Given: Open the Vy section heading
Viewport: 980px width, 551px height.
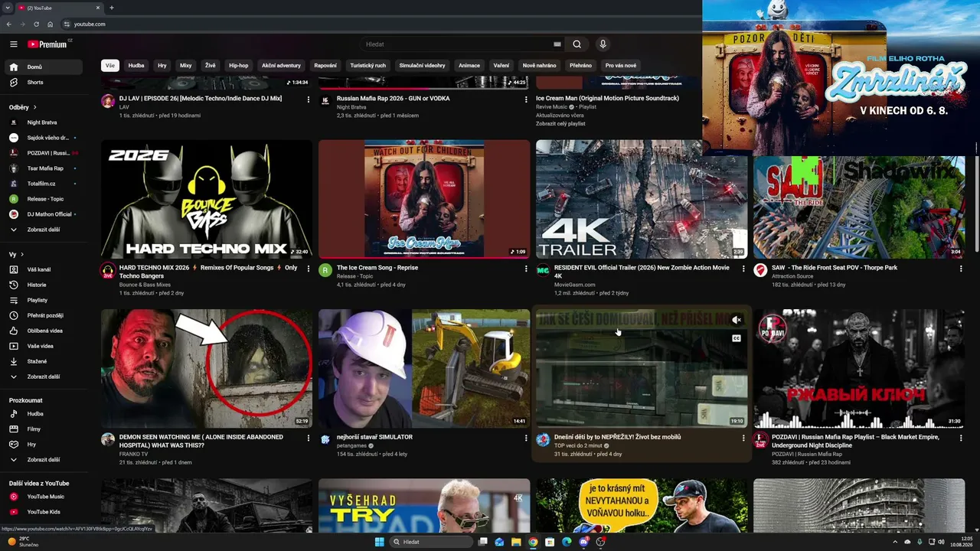Looking at the screenshot, I should tap(15, 254).
